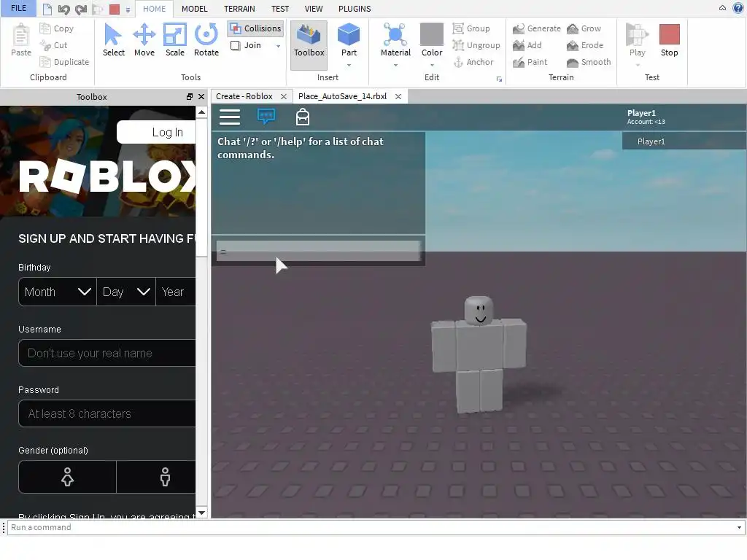Click Copy in Clipboard group
The width and height of the screenshot is (747, 560).
[x=57, y=28]
